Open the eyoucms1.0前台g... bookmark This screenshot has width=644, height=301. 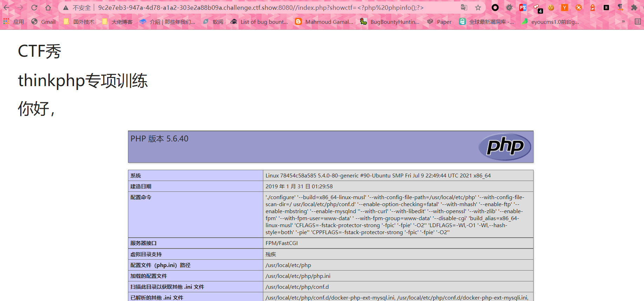click(x=550, y=22)
